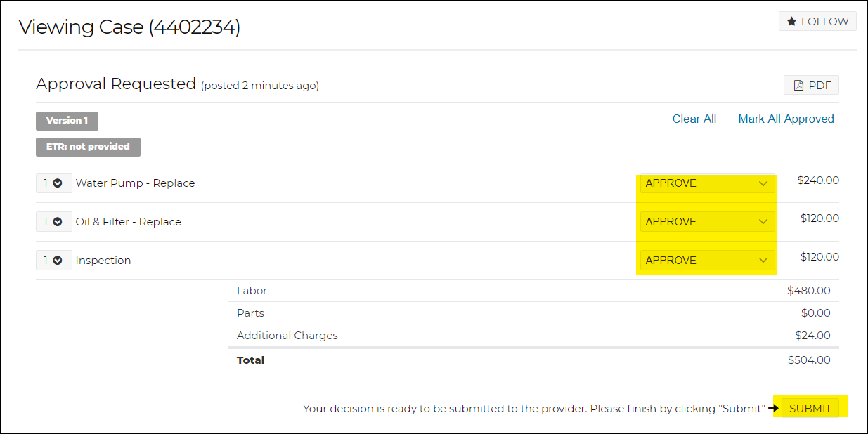
Task: Open the Water Pump APPROVE dropdown
Action: click(x=707, y=183)
